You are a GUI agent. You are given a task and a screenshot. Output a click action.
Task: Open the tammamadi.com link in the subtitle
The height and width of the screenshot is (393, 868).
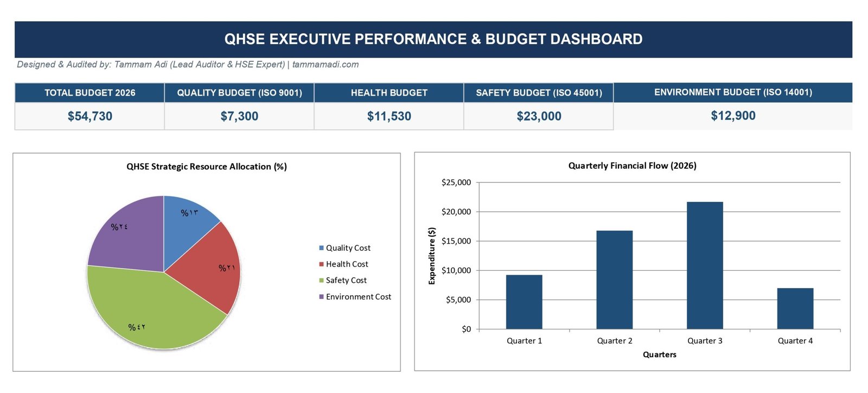325,64
